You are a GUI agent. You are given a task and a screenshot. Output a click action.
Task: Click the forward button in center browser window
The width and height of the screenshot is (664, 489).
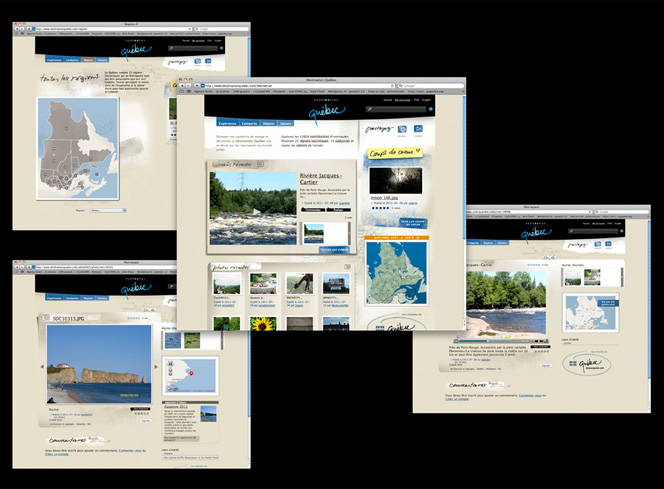click(189, 86)
